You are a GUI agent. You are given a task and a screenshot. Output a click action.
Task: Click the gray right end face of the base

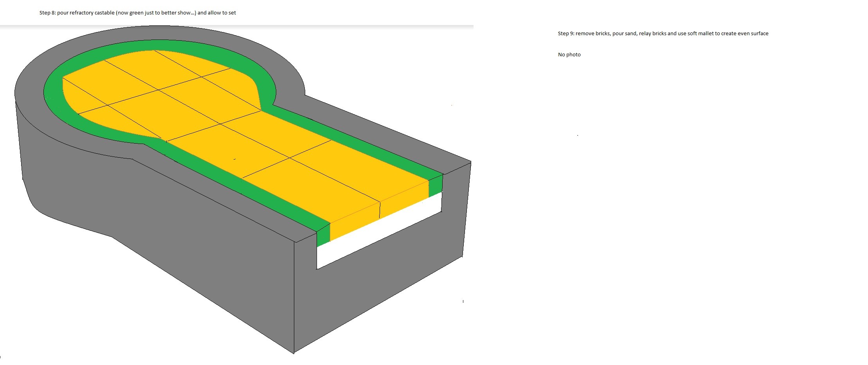[x=466, y=207]
